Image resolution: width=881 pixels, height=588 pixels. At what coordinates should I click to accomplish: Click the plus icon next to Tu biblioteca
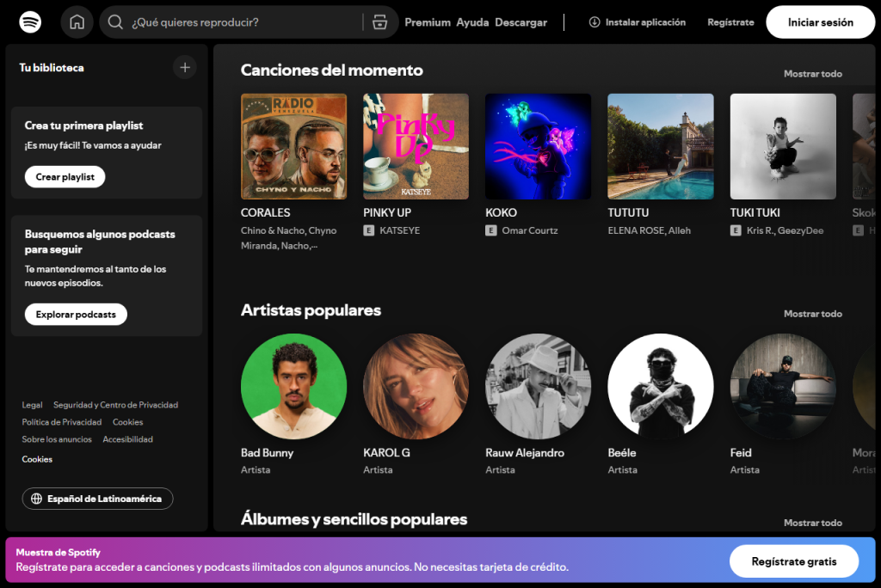(x=184, y=67)
